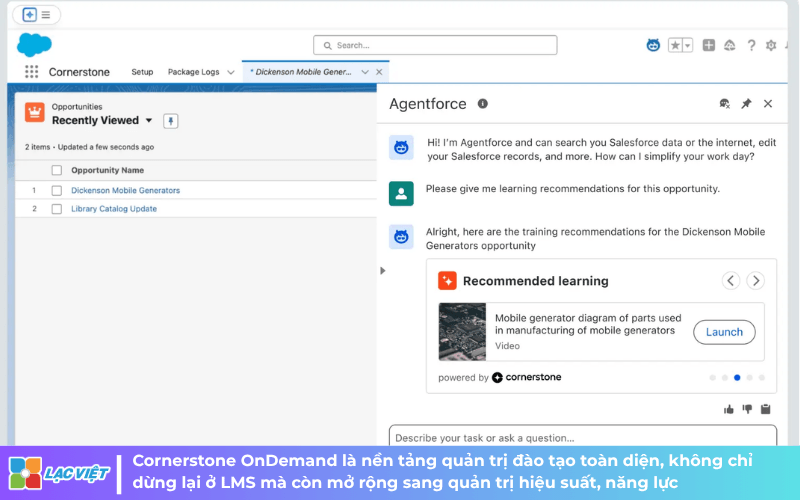Viewport: 800px width, 500px height.
Task: Start a new Agentforce conversation icon
Action: (724, 104)
